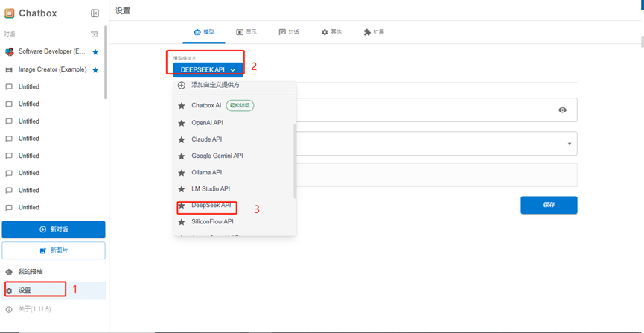644x333 pixels.
Task: Switch to the 显示 tab
Action: [x=246, y=32]
